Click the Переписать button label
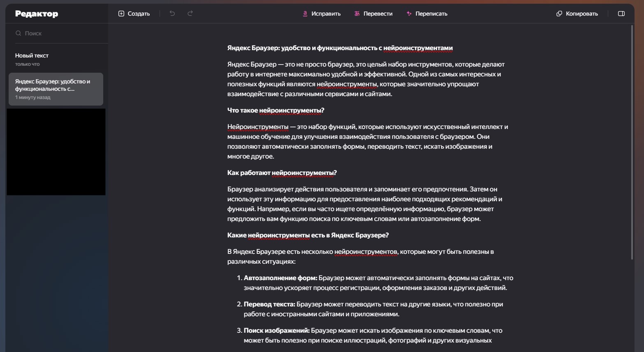The image size is (644, 352). point(431,14)
